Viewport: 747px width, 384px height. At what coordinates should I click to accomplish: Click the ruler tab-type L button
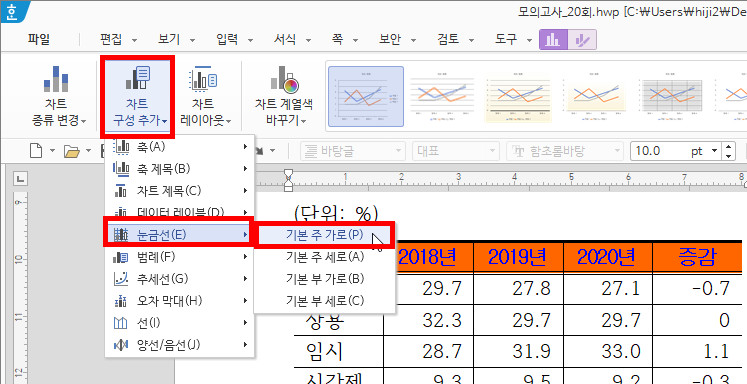click(20, 178)
